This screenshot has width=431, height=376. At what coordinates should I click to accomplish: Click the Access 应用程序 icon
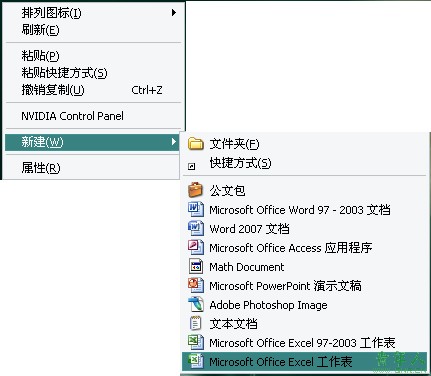click(x=196, y=247)
